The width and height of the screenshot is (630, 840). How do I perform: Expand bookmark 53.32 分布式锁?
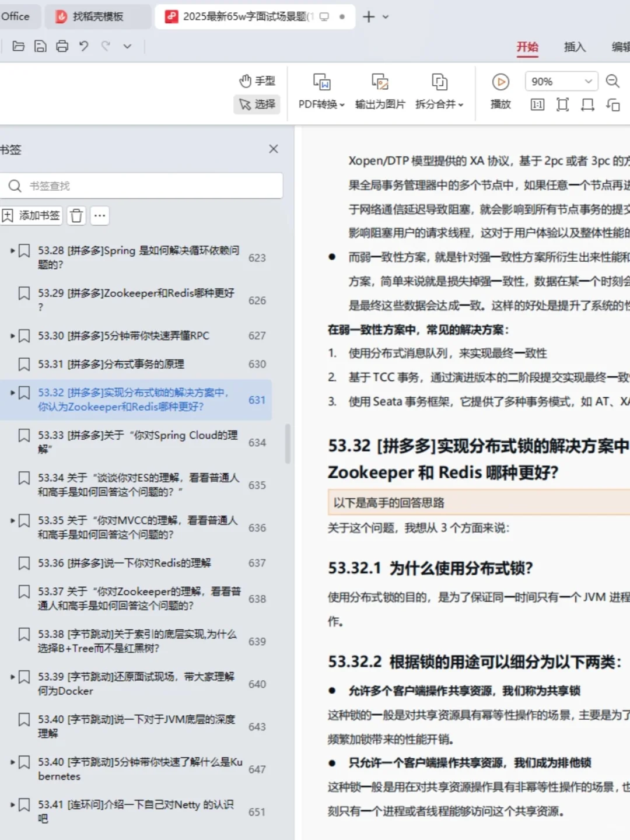click(12, 393)
